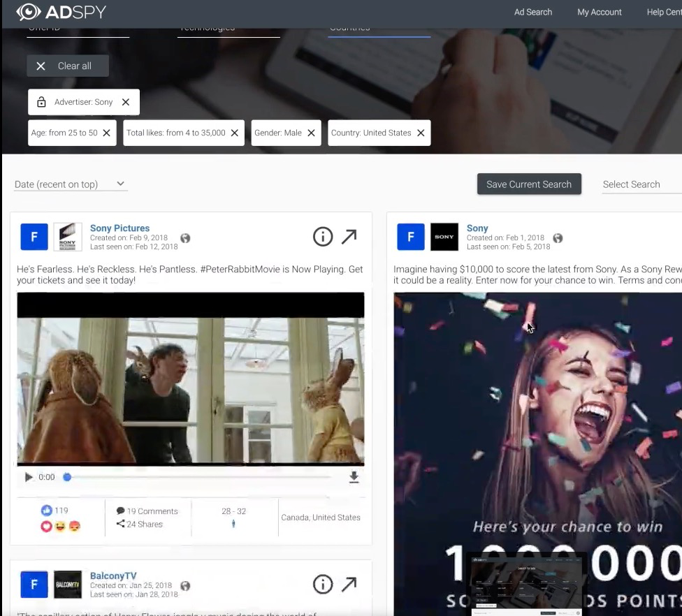Image resolution: width=682 pixels, height=616 pixels.
Task: Remove the Advertiser: Sony filter
Action: click(126, 102)
